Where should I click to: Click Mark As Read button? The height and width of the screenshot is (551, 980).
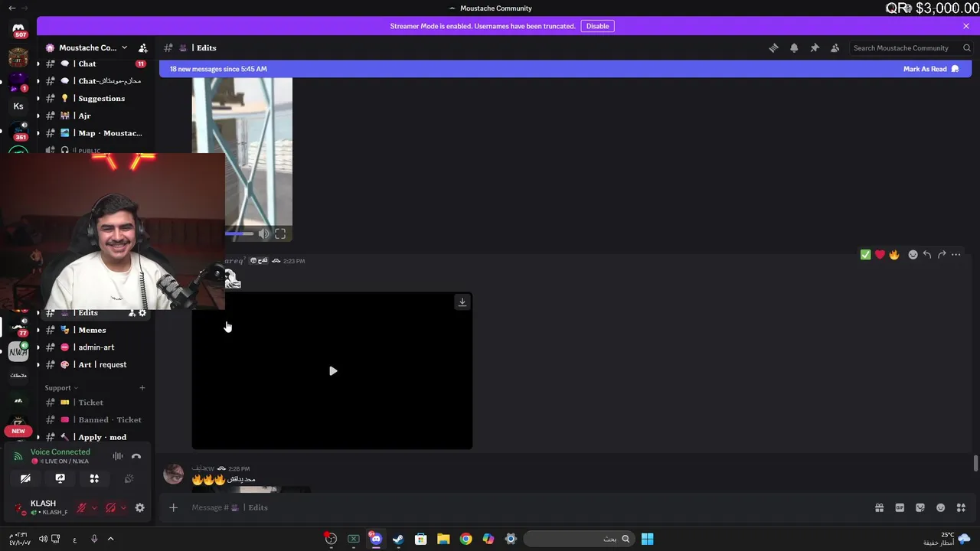coord(931,69)
